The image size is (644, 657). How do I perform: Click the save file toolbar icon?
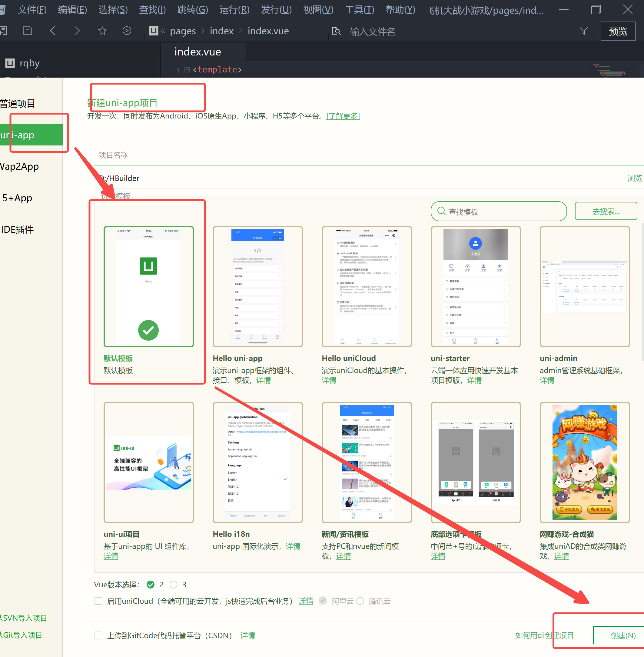coord(27,31)
